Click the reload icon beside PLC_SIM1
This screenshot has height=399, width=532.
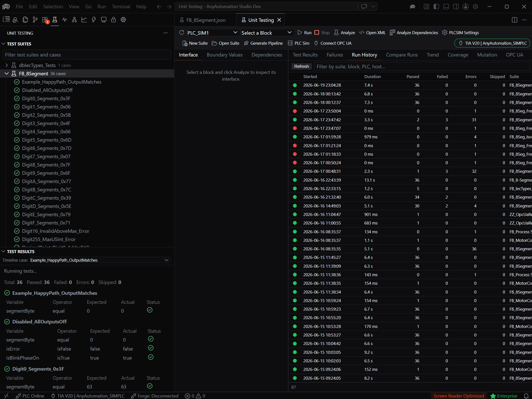[x=182, y=32]
